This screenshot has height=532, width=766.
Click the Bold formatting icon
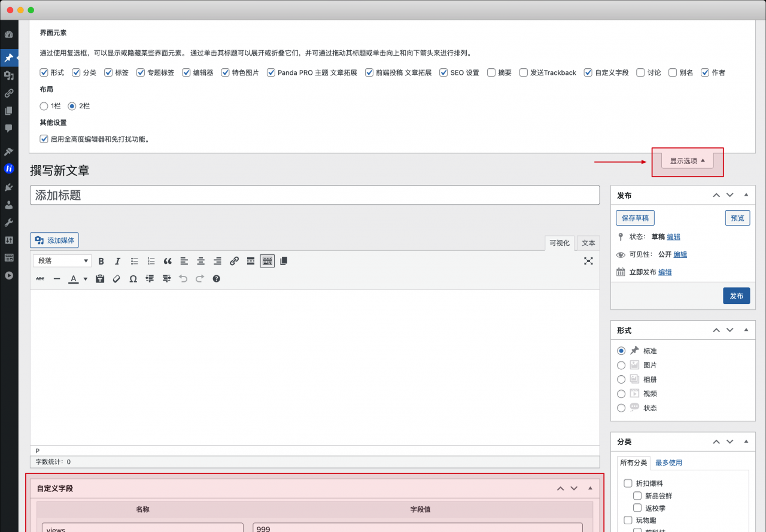(101, 261)
